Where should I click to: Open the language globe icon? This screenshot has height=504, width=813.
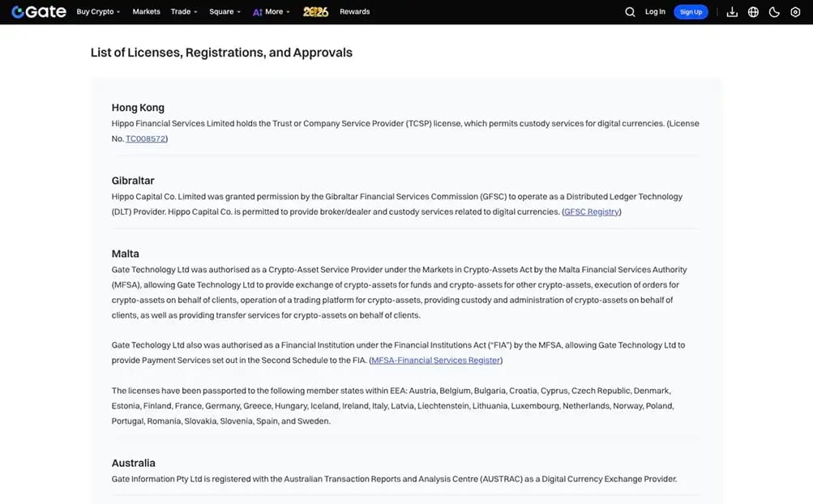click(x=753, y=11)
